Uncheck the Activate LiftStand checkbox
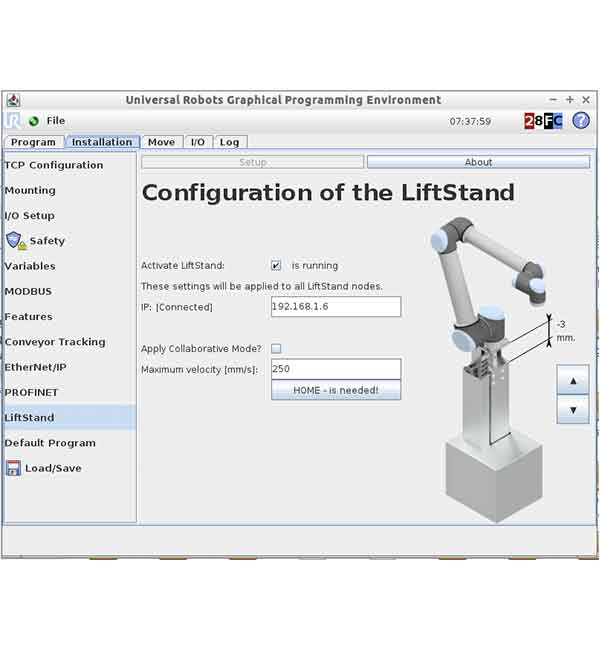Viewport: 600px width, 650px height. click(x=276, y=265)
